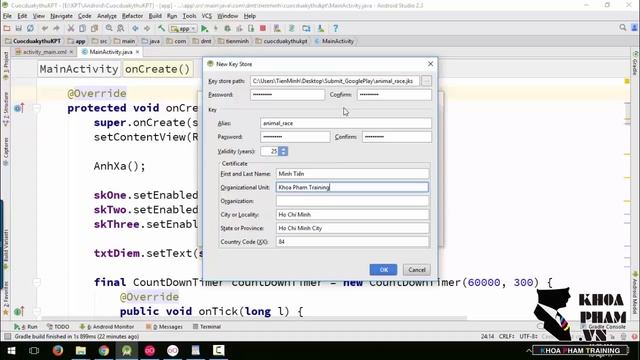Navigate Forward with the right arrow icon
The width and height of the screenshot is (640, 360).
[x=147, y=28]
